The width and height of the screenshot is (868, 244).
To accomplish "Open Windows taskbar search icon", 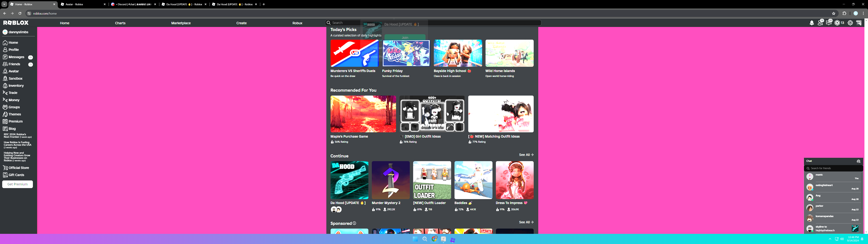I will coord(425,239).
